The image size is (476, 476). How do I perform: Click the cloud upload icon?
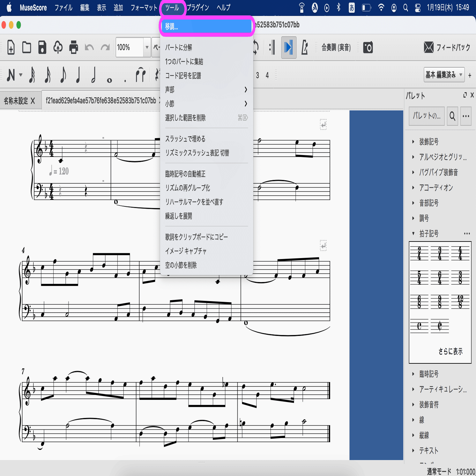coord(58,48)
